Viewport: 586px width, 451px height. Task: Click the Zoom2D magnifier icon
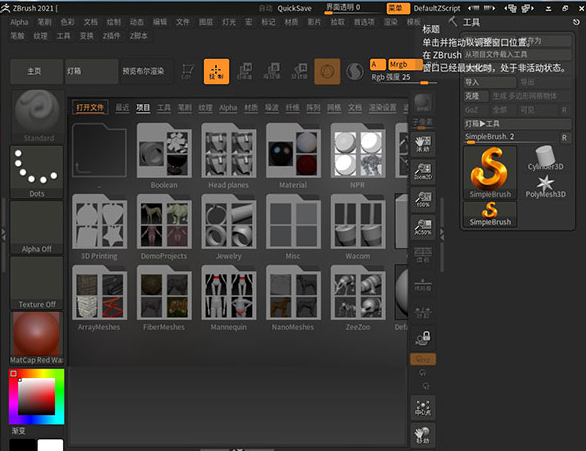(423, 172)
